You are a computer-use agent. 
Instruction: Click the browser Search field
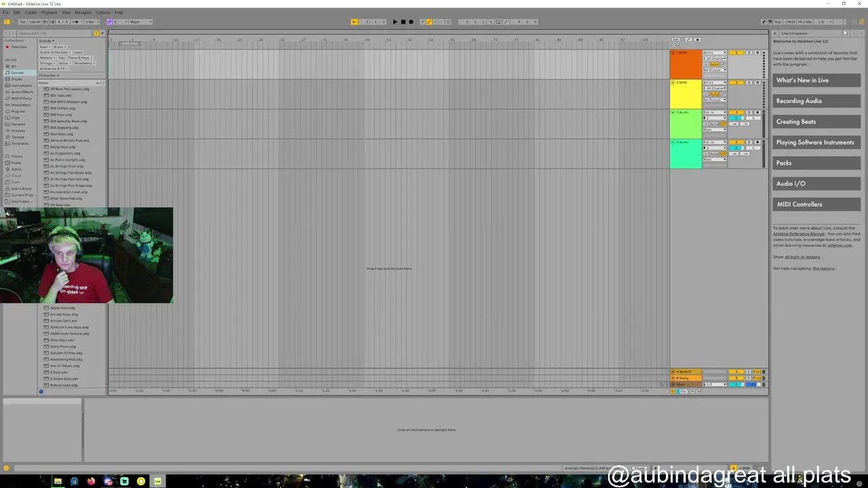54,33
